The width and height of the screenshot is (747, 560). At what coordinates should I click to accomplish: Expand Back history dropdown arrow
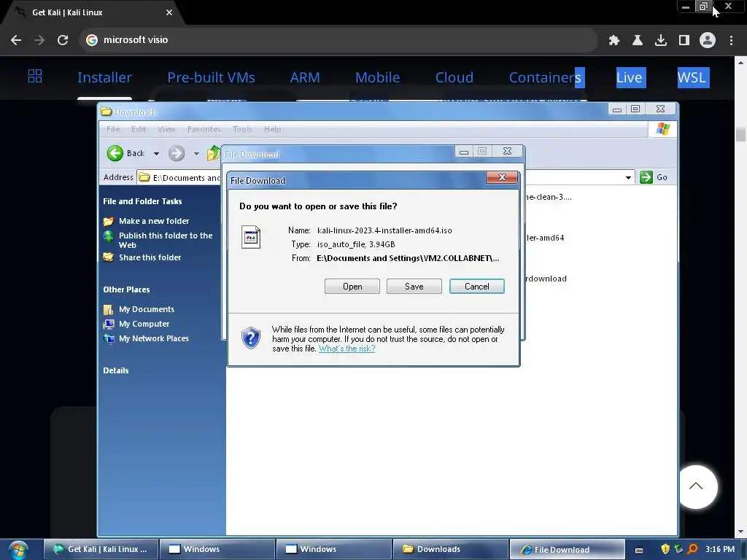pos(156,153)
